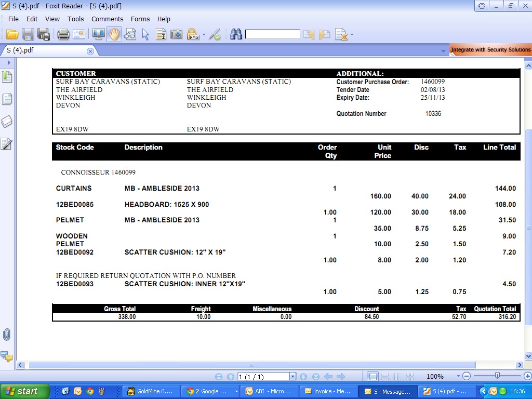Open the Comments menu
Viewport: 532px width, 399px height.
[107, 19]
